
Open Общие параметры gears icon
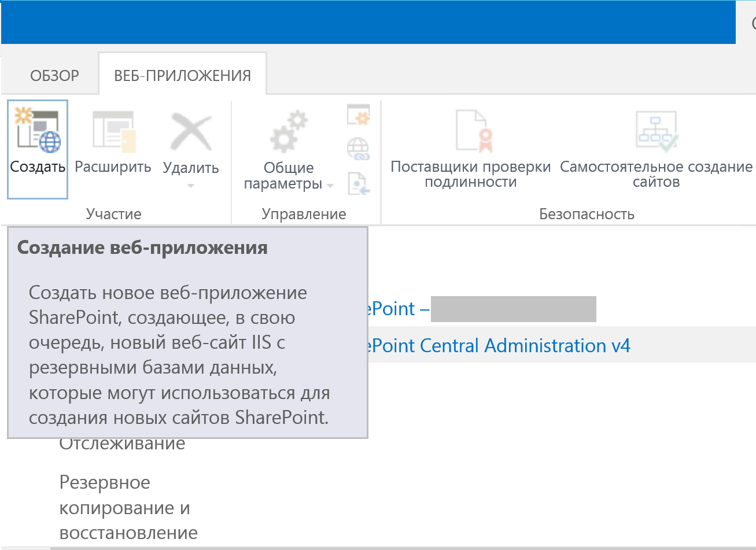click(x=289, y=131)
